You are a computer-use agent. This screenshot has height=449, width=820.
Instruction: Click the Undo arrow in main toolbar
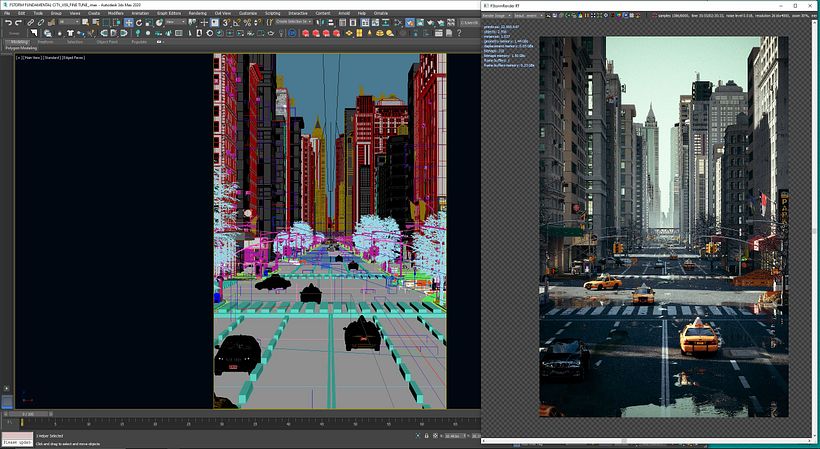[8, 22]
